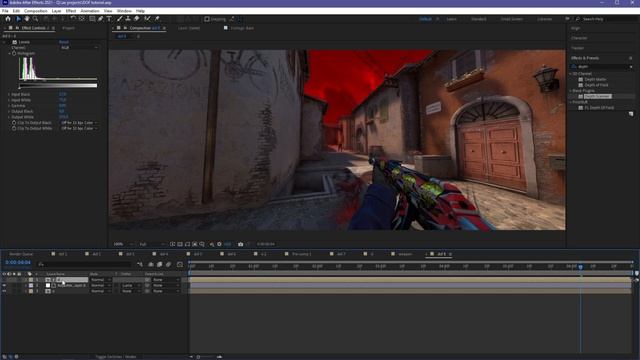640x360 pixels.
Task: Click Reset link for the Levels effect
Action: tap(64, 42)
